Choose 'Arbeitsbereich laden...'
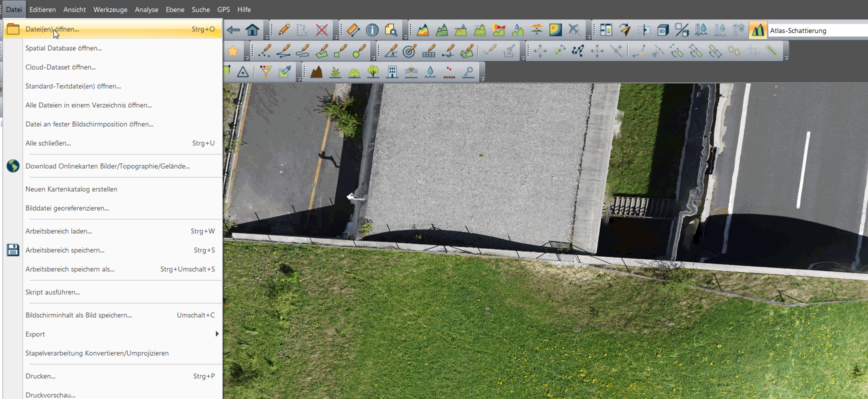Image resolution: width=868 pixels, height=399 pixels. 113,231
